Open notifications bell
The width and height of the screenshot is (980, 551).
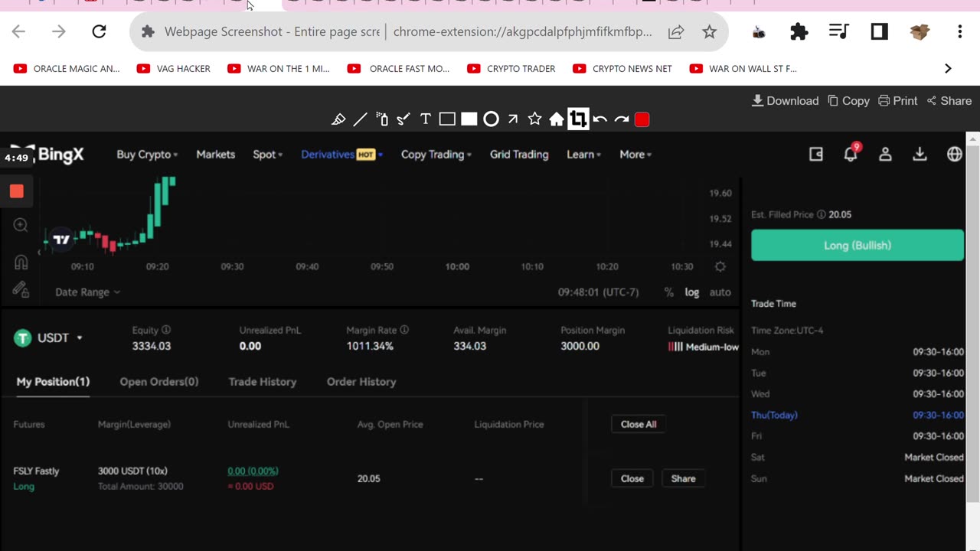pos(851,154)
